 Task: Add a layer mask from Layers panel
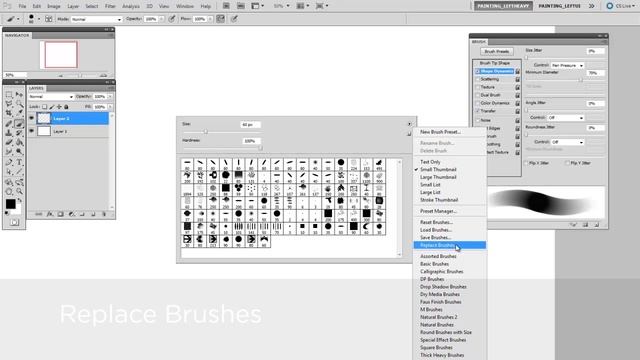click(x=60, y=214)
